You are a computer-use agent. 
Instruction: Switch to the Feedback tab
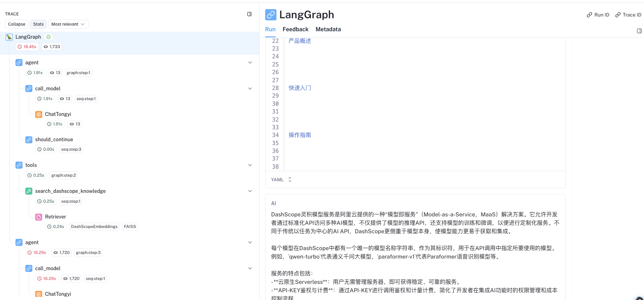coord(295,30)
